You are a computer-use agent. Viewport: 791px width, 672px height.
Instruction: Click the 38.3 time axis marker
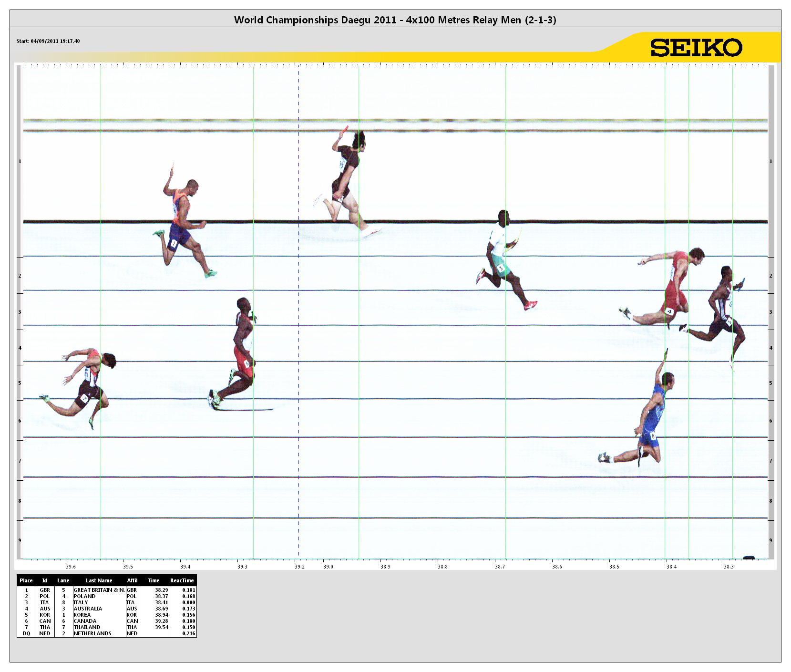click(729, 567)
